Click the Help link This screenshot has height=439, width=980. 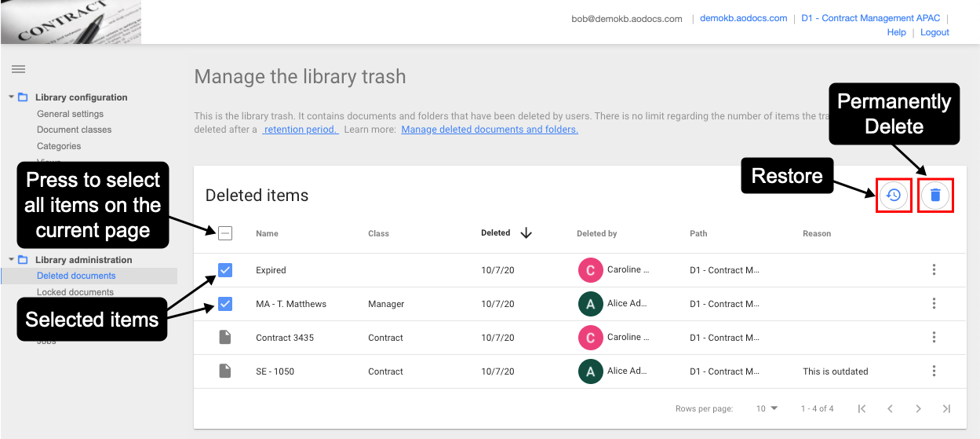click(x=897, y=32)
